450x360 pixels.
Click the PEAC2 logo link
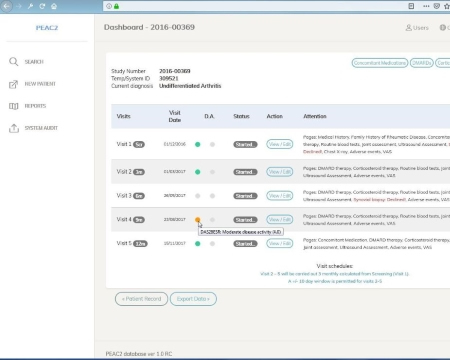pos(47,28)
